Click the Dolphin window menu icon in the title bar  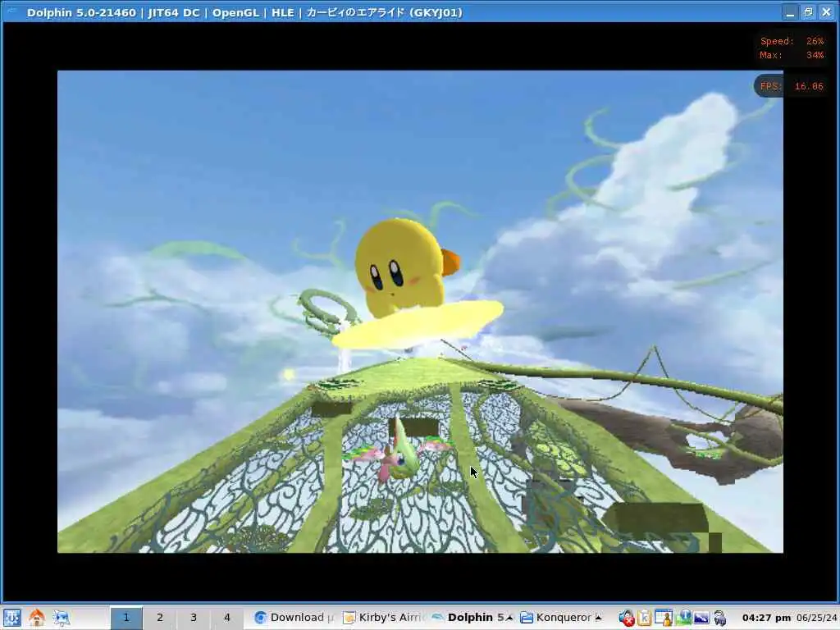[x=11, y=11]
